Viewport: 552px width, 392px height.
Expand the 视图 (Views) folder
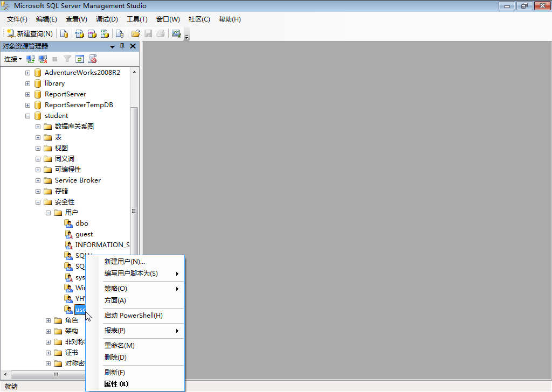(38, 149)
